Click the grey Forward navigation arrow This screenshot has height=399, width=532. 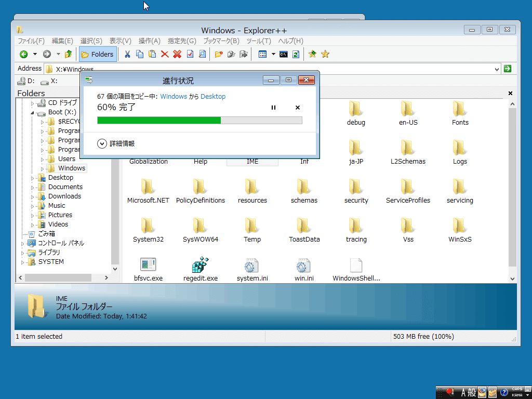tap(47, 54)
